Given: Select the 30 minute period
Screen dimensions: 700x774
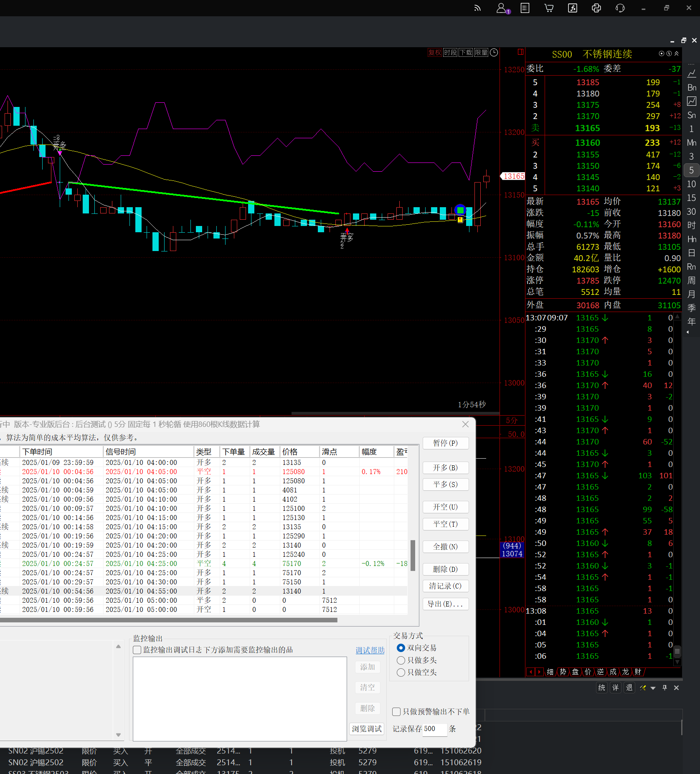Looking at the screenshot, I should coord(691,212).
